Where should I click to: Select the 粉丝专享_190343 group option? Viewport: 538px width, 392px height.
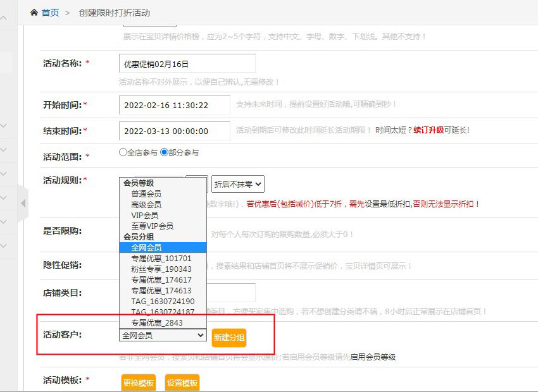click(161, 269)
